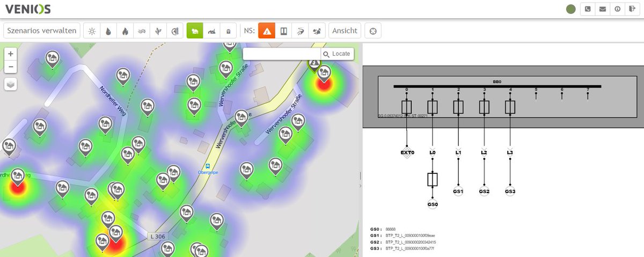Open the mail envelope icon

point(603,9)
